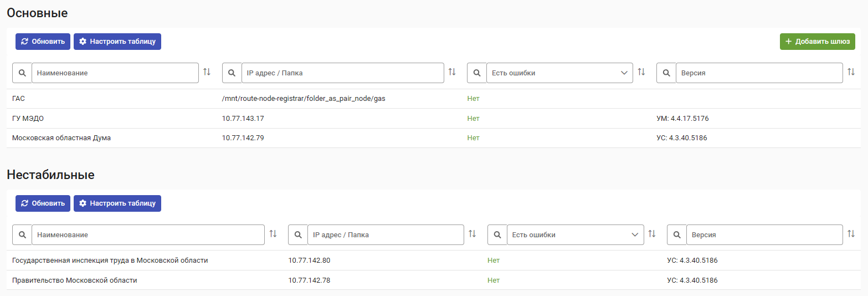Select the ГУ МЭДО table row

(434, 118)
